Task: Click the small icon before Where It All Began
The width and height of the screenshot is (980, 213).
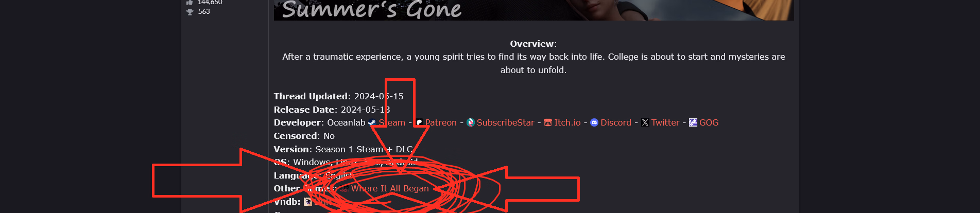Action: (345, 189)
